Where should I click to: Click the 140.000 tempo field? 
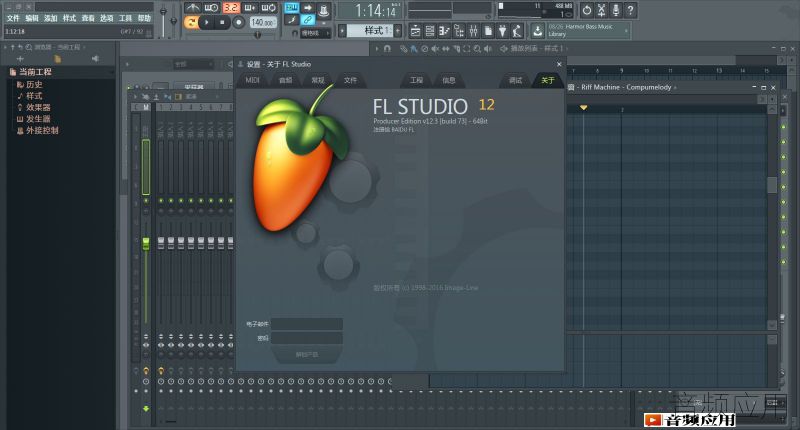(x=263, y=22)
